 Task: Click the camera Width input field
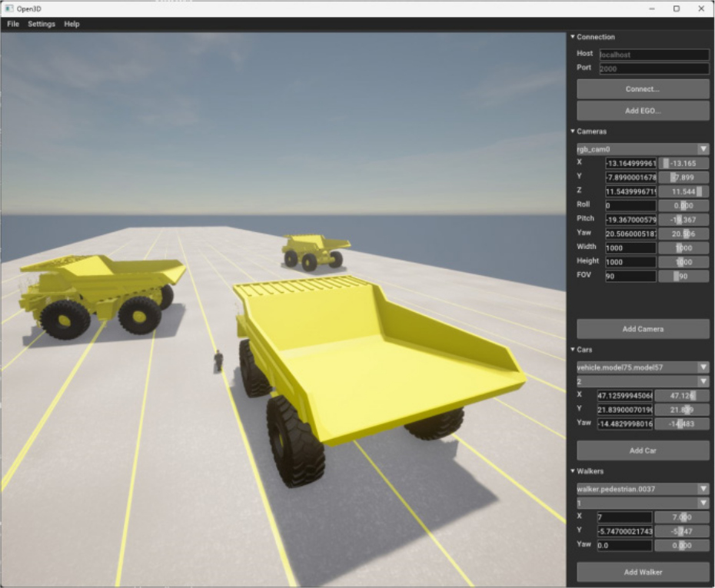tap(630, 248)
